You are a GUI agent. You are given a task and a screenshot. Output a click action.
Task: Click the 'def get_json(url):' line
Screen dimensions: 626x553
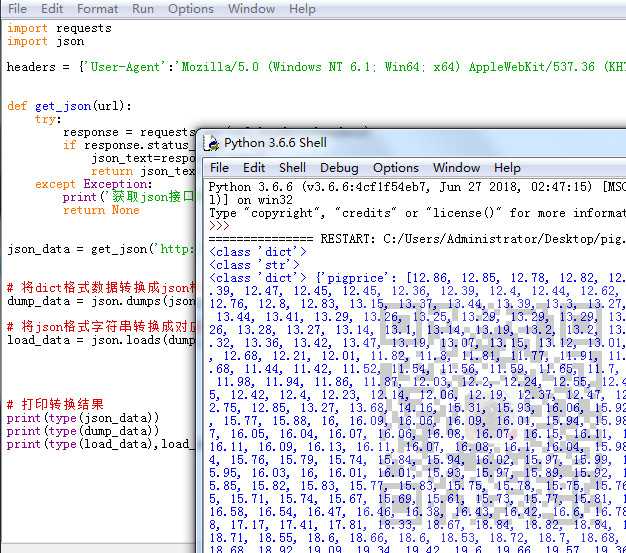coord(69,106)
